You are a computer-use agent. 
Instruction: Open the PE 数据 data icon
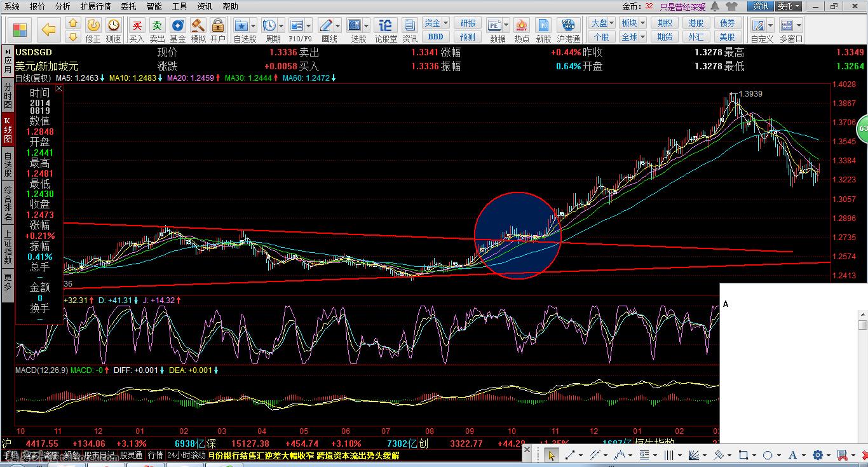(494, 25)
